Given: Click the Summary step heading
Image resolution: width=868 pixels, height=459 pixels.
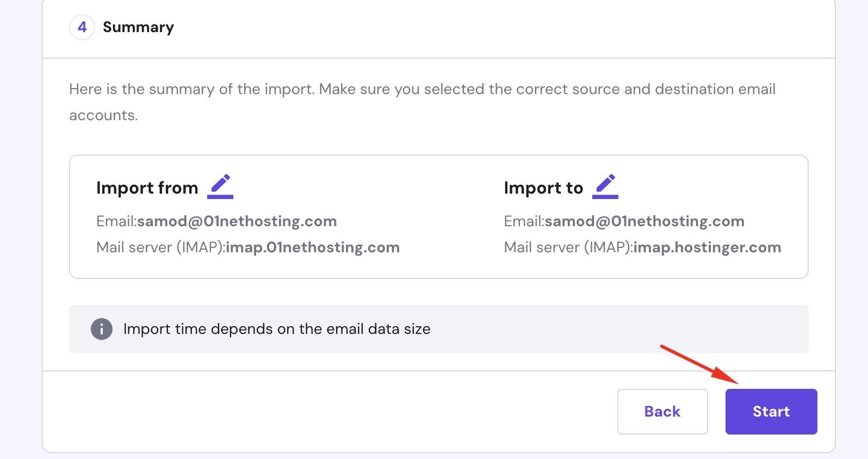Looking at the screenshot, I should [x=138, y=27].
